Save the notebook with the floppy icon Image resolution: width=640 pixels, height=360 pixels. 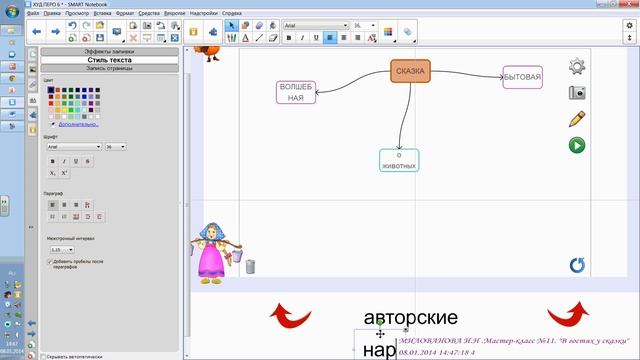tap(100, 38)
